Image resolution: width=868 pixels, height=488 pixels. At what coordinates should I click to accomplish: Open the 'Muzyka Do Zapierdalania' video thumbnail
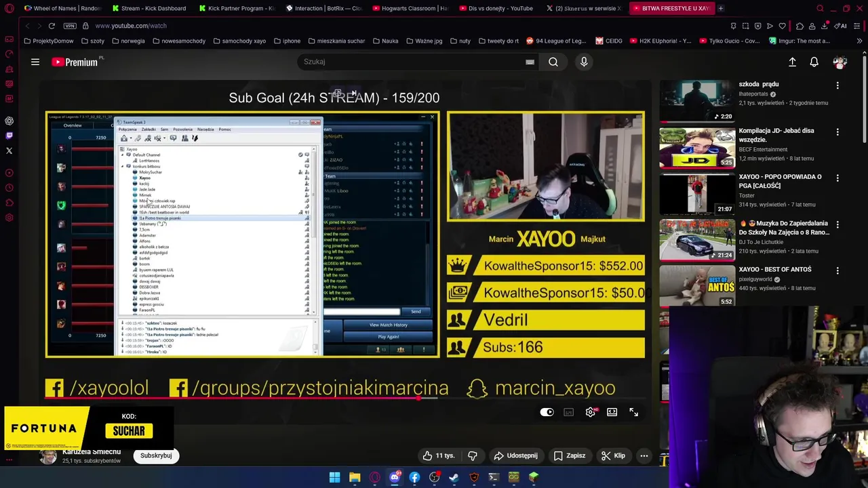pos(696,239)
